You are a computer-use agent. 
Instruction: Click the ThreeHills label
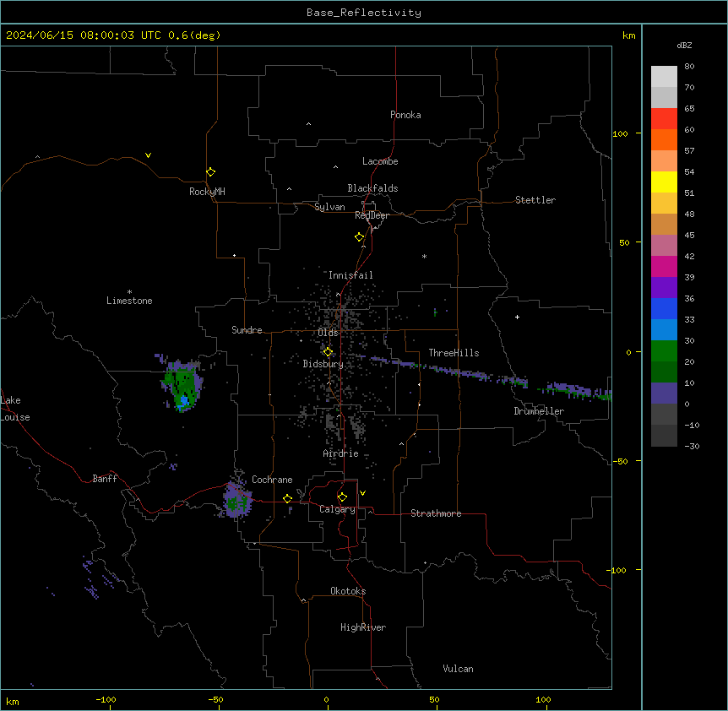(x=454, y=353)
